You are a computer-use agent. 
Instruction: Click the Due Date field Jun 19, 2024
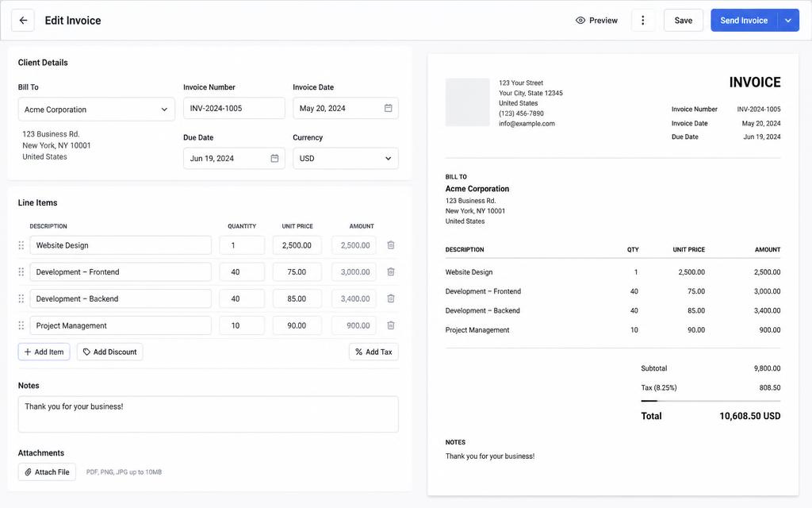(234, 158)
